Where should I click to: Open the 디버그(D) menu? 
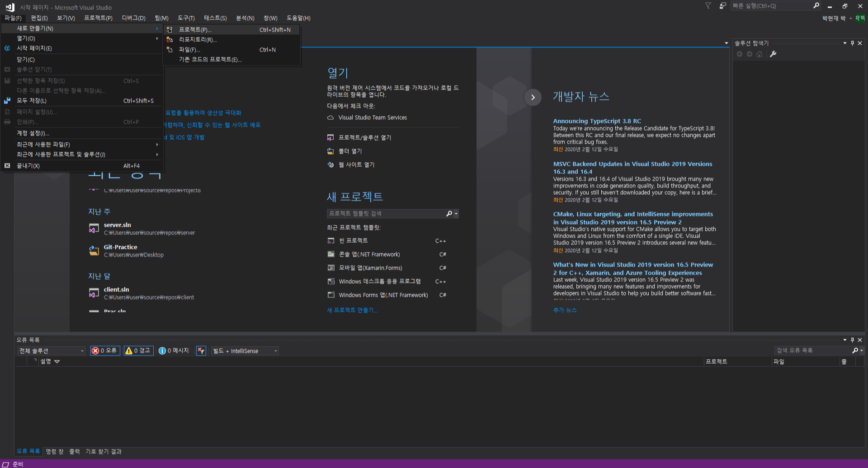point(133,18)
